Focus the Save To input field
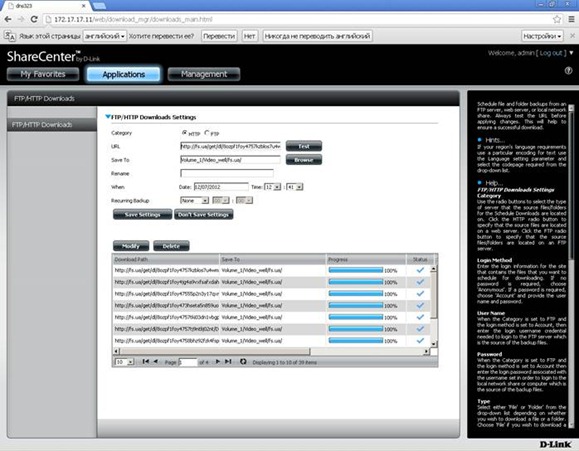The width and height of the screenshot is (579, 451). [x=230, y=160]
